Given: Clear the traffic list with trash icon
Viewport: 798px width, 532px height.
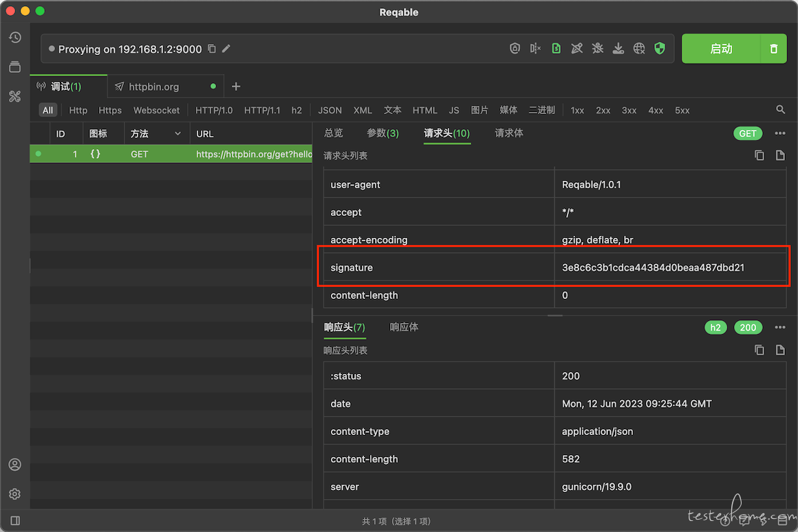Looking at the screenshot, I should point(773,49).
